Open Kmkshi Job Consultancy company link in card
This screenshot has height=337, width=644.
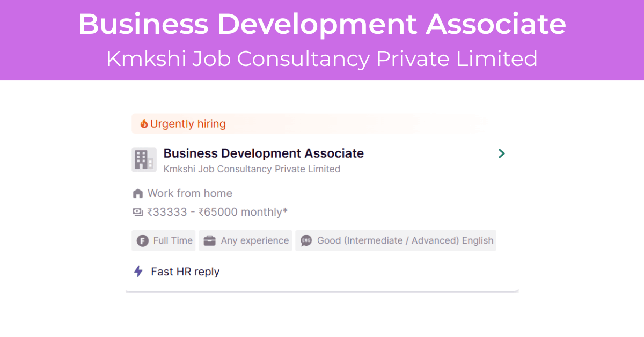coord(252,169)
